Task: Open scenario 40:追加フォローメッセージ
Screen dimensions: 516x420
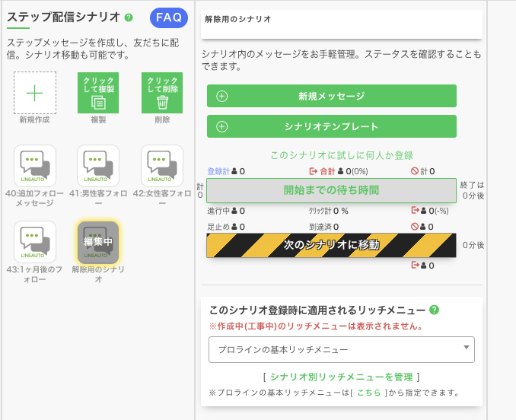Action: pos(34,166)
